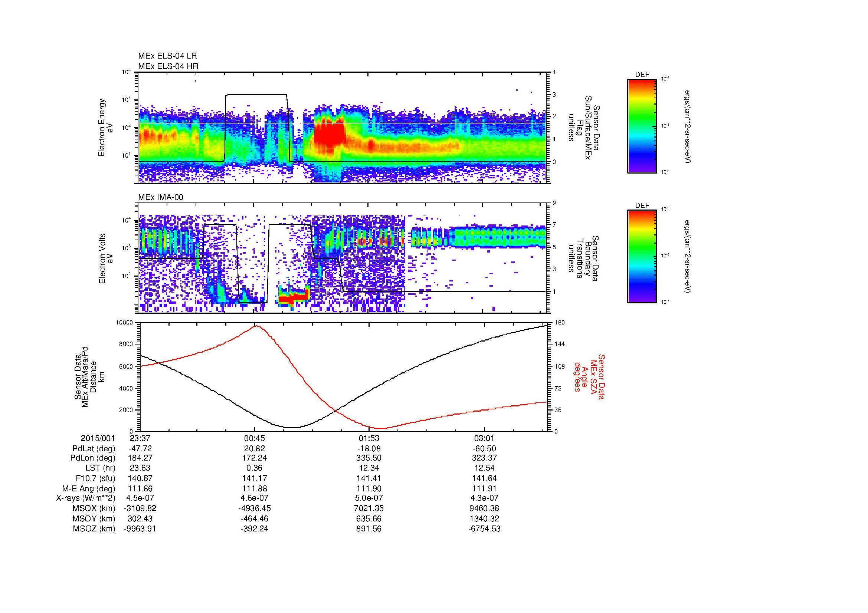Click the MSOY value -464.46
Viewport: 868px width, 613px height.
[255, 518]
